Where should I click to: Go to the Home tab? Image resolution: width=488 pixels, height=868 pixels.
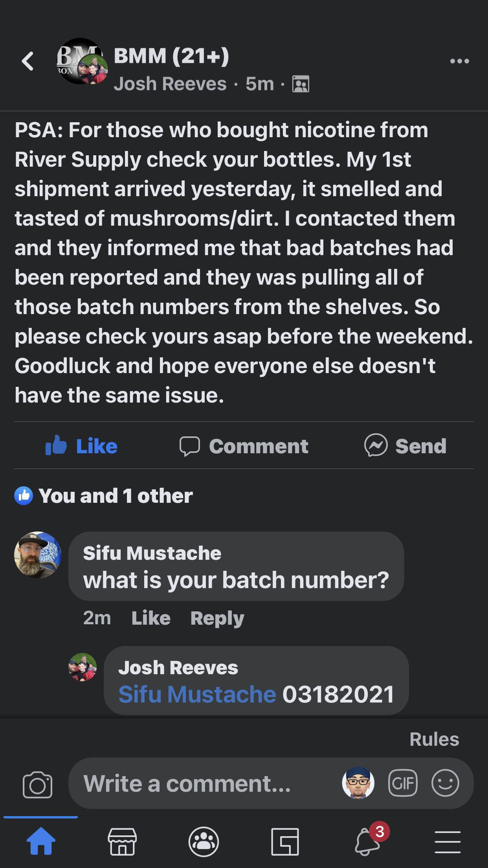tap(41, 842)
